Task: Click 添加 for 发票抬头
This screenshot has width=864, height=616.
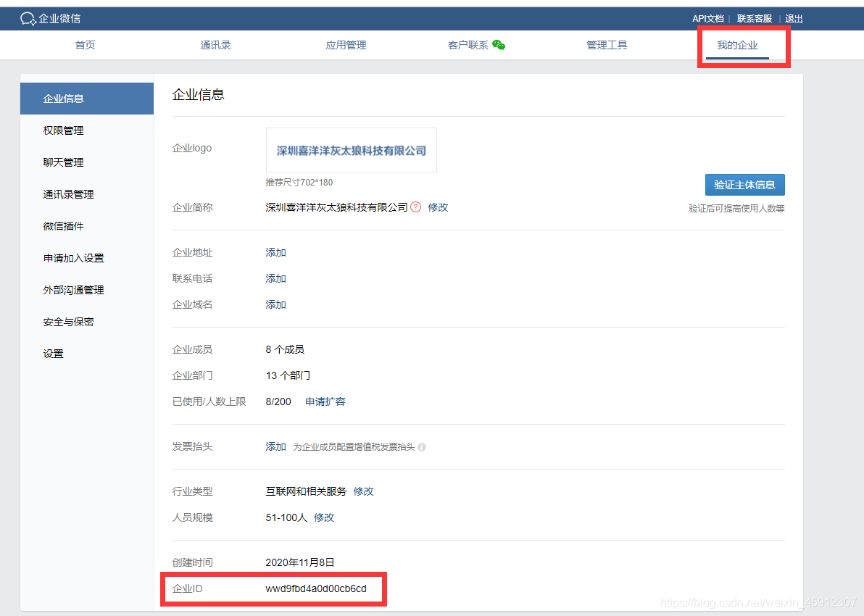Action: click(275, 447)
